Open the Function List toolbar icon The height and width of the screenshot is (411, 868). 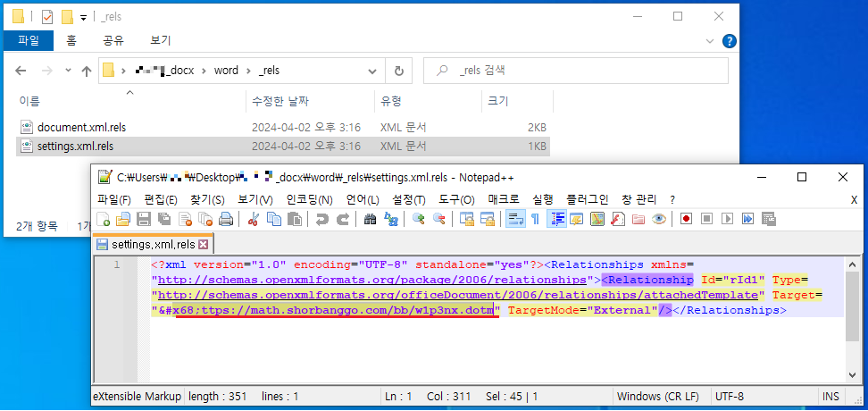pos(618,219)
